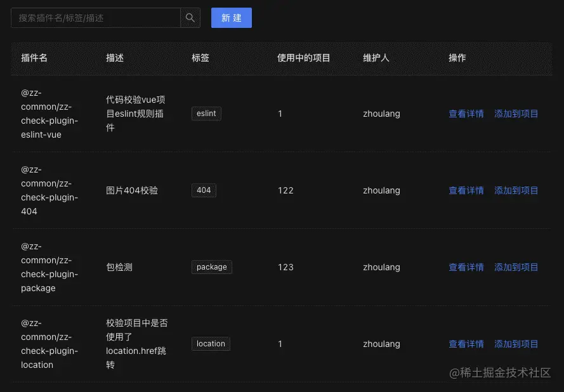
Task: Click the 维护人 column header
Action: (x=376, y=58)
